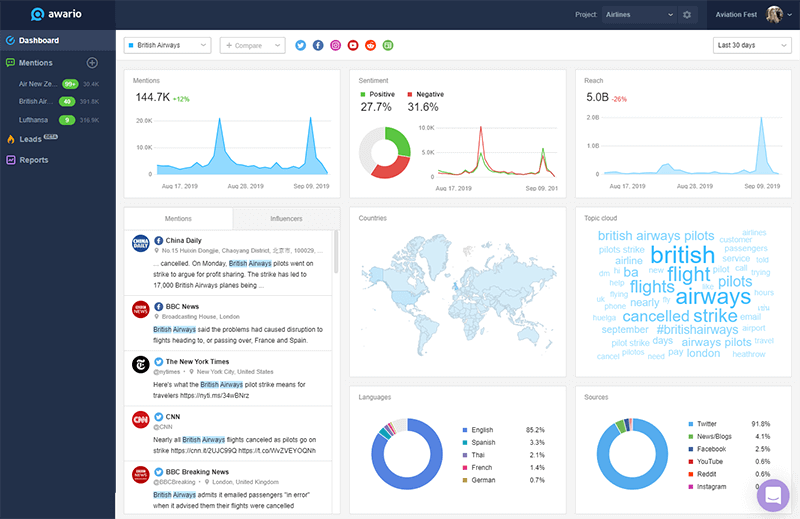800x519 pixels.
Task: Expand the Last 30 days date range
Action: (751, 45)
